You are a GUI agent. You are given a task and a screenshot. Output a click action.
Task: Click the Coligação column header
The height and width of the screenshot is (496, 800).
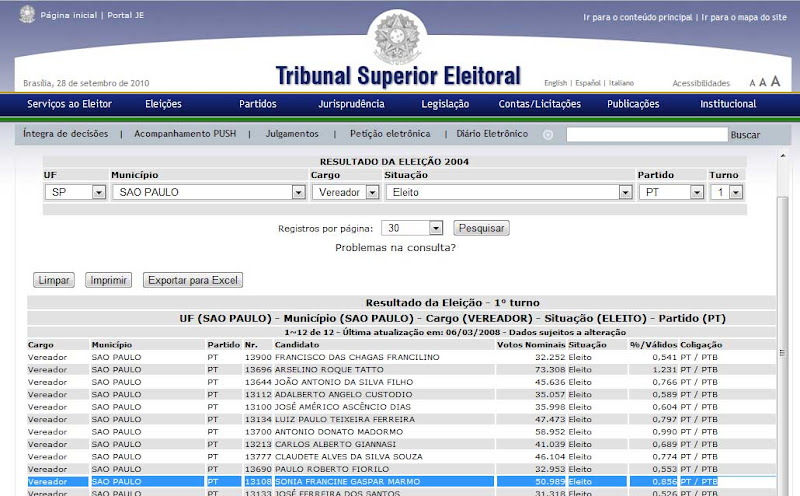coord(701,345)
